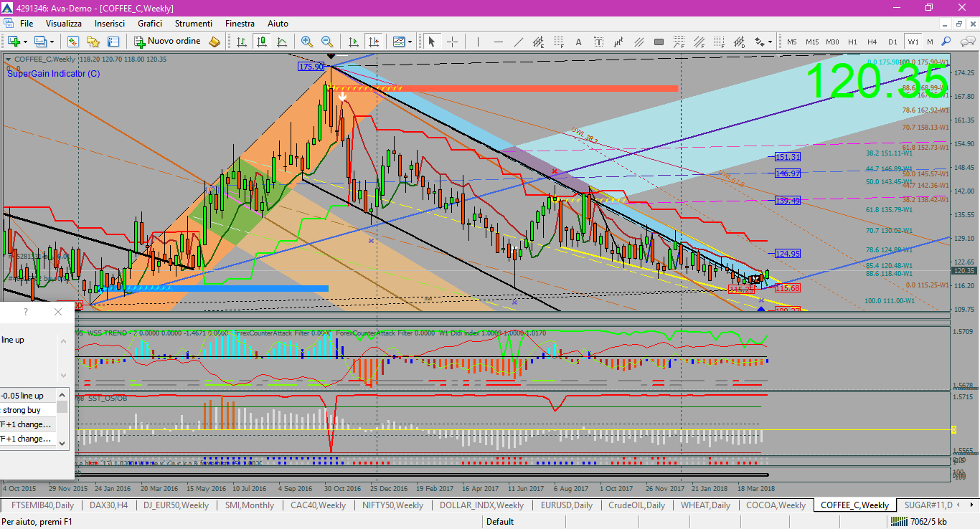Image resolution: width=980 pixels, height=529 pixels.
Task: Open the Strumenti menu
Action: point(194,24)
